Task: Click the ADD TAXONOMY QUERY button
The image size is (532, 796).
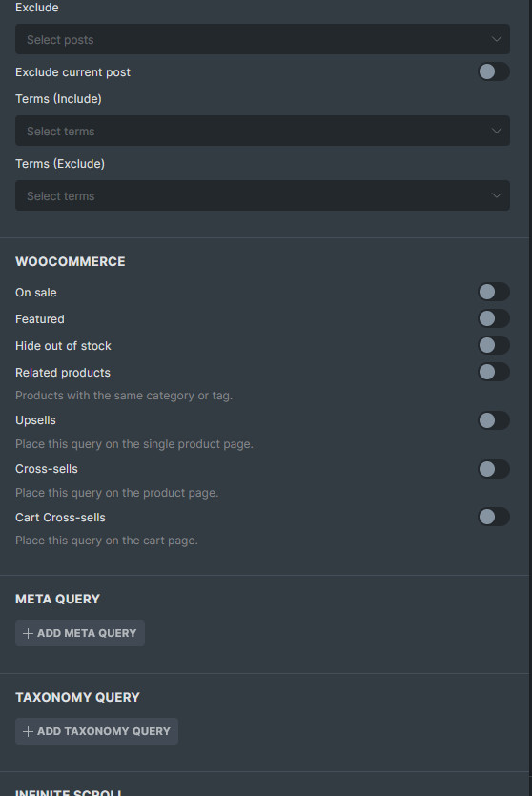Action: tap(96, 731)
